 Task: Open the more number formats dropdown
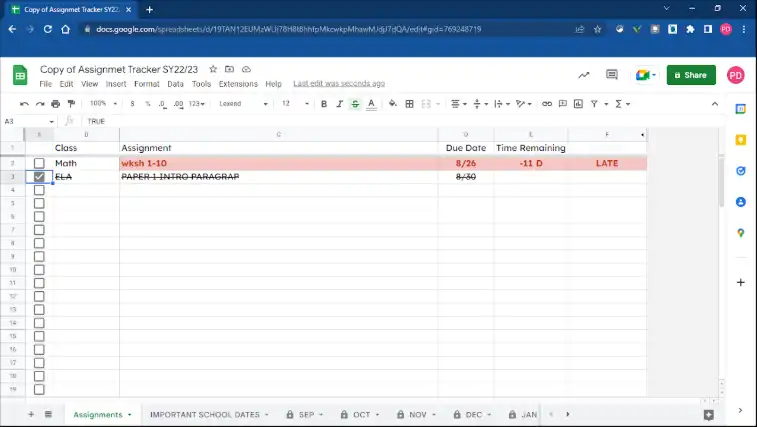tap(196, 104)
